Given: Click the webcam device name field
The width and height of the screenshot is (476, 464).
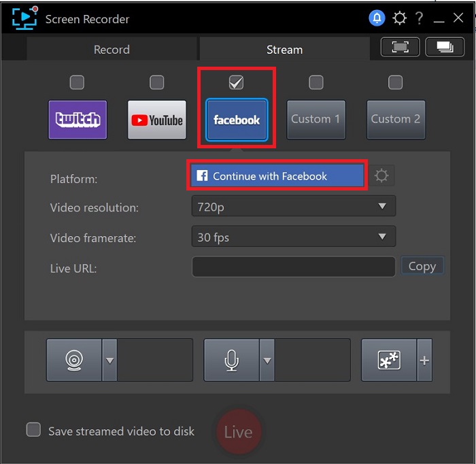Looking at the screenshot, I should click(155, 360).
